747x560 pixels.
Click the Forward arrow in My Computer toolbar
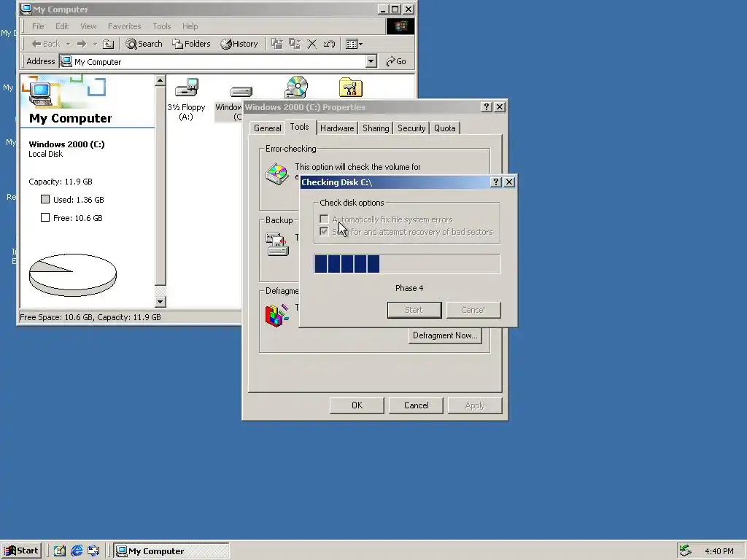(82, 44)
